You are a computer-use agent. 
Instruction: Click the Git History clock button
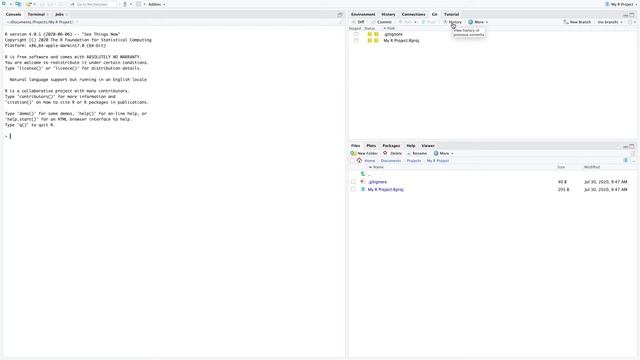coord(453,22)
